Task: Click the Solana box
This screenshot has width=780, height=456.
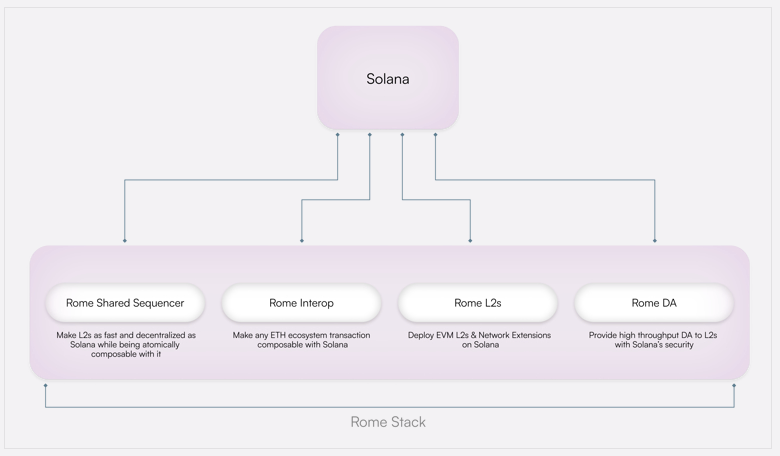Action: pyautogui.click(x=388, y=78)
